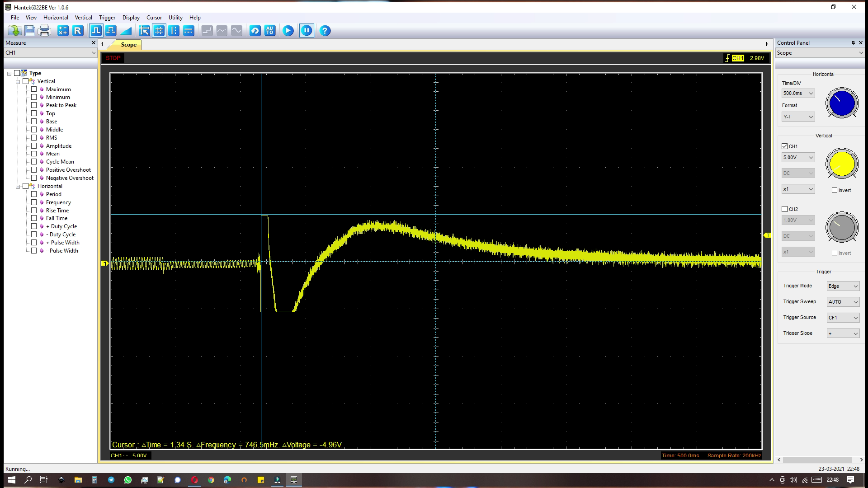
Task: Click the Print toolbar icon
Action: (44, 31)
